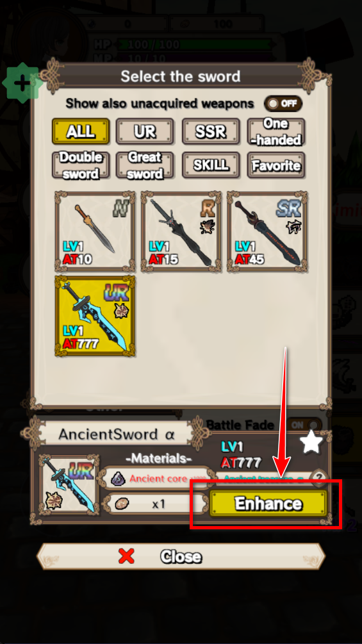Tap the Ancient core material icon

click(x=119, y=478)
